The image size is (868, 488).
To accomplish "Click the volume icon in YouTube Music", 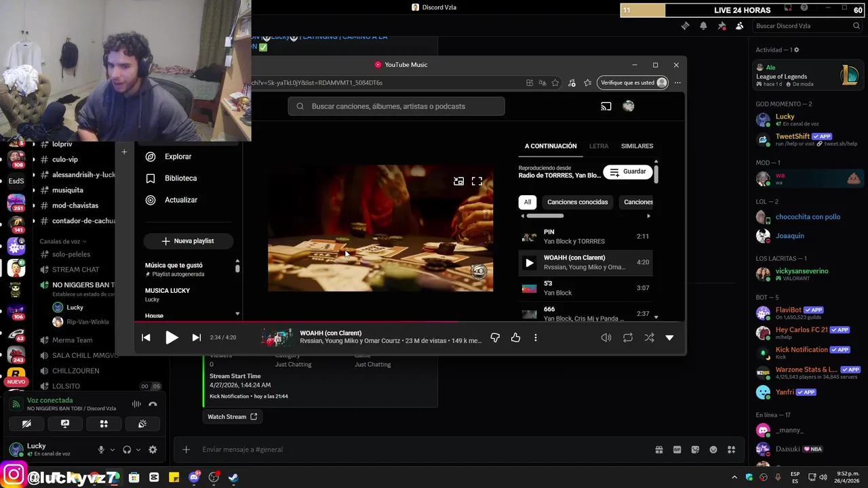I will 606,338.
